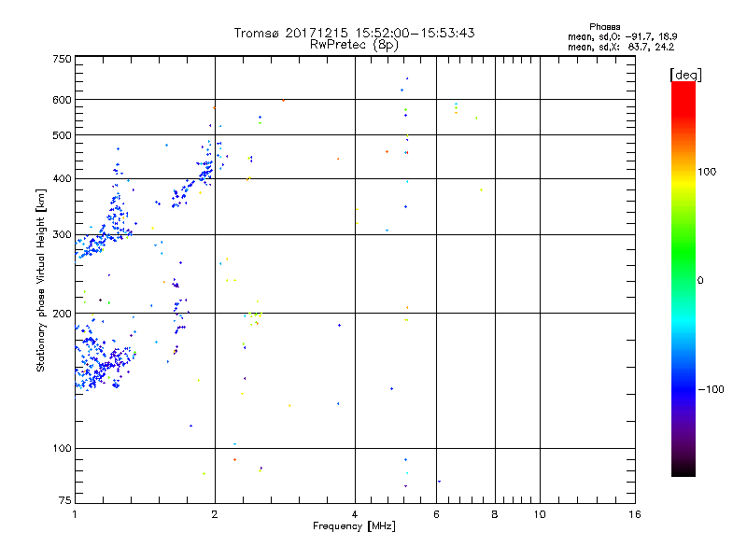Click the 'Frequency [MHz]' x-axis label
The width and height of the screenshot is (747, 560).
(354, 525)
